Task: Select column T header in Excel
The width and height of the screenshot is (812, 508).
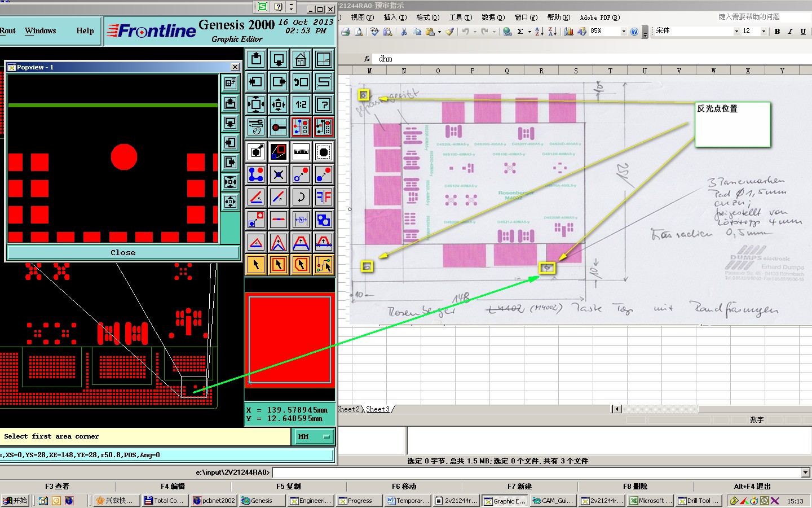Action: click(610, 71)
